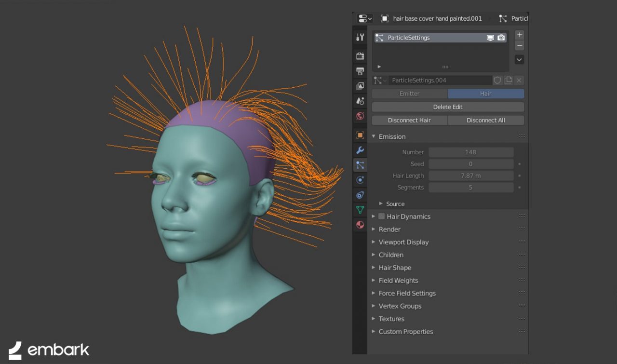This screenshot has height=364, width=617.
Task: Open the Physics properties tab
Action: [x=360, y=180]
